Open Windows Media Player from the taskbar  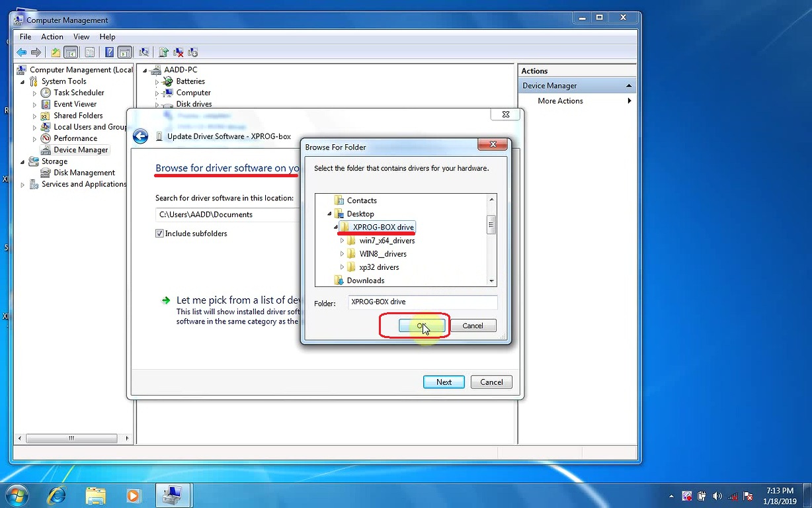click(134, 495)
